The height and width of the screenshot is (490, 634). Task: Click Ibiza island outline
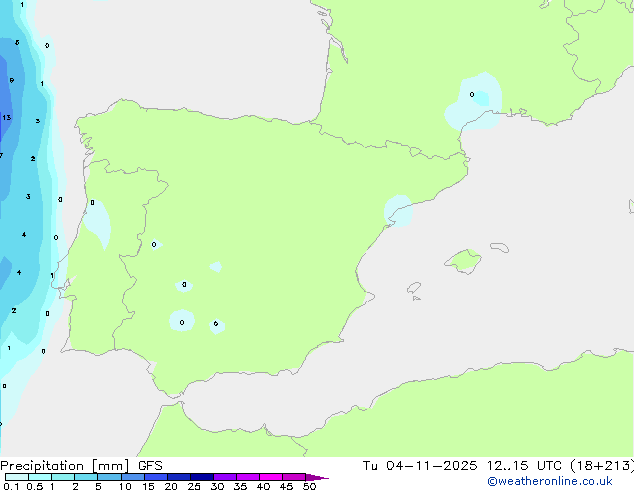414,288
